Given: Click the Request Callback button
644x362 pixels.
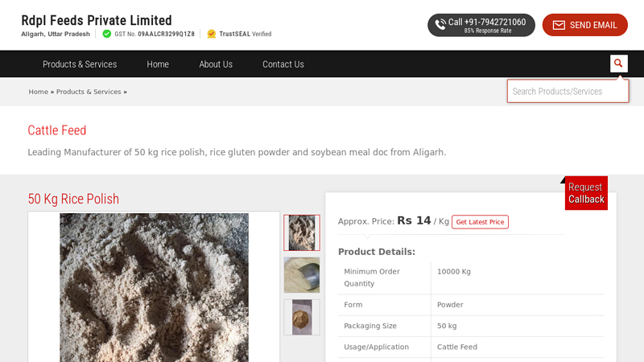Looking at the screenshot, I should point(586,193).
